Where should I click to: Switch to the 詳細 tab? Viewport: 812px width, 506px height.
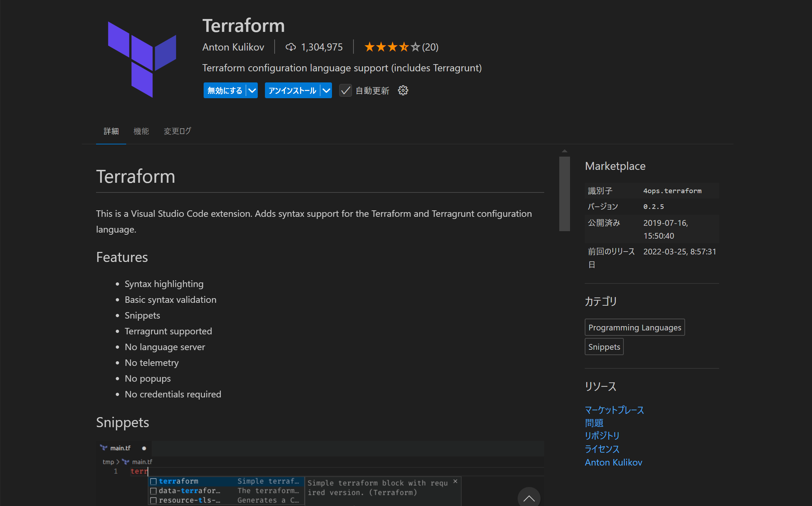click(111, 131)
